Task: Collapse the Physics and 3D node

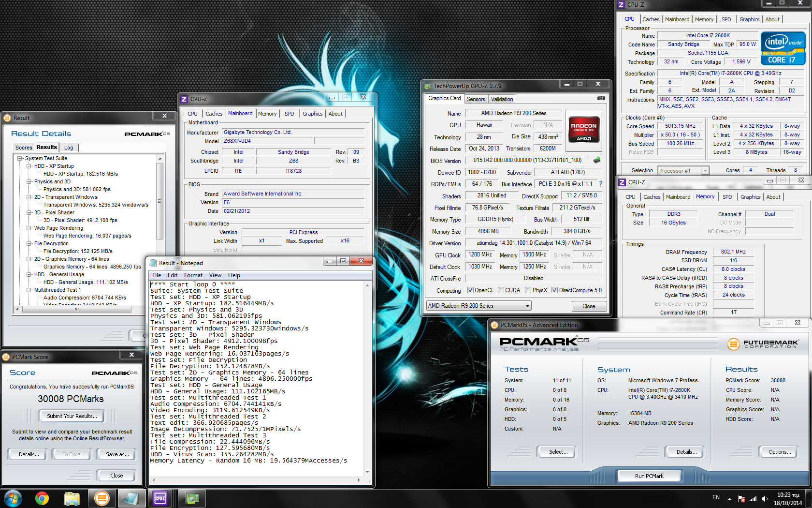Action: (x=29, y=181)
